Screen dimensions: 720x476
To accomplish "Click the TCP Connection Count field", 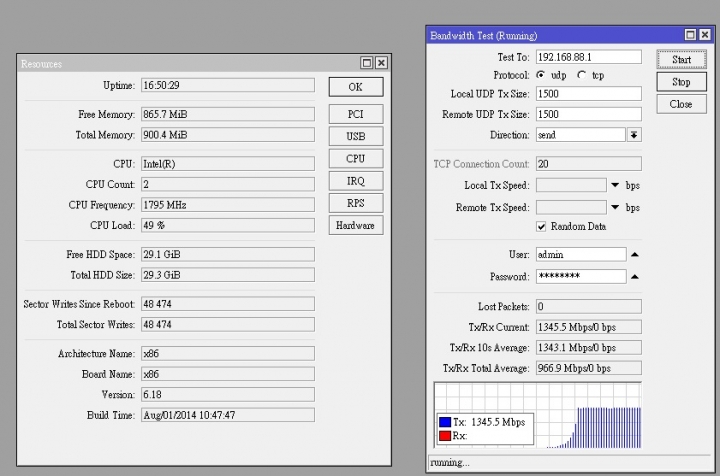I will point(589,164).
